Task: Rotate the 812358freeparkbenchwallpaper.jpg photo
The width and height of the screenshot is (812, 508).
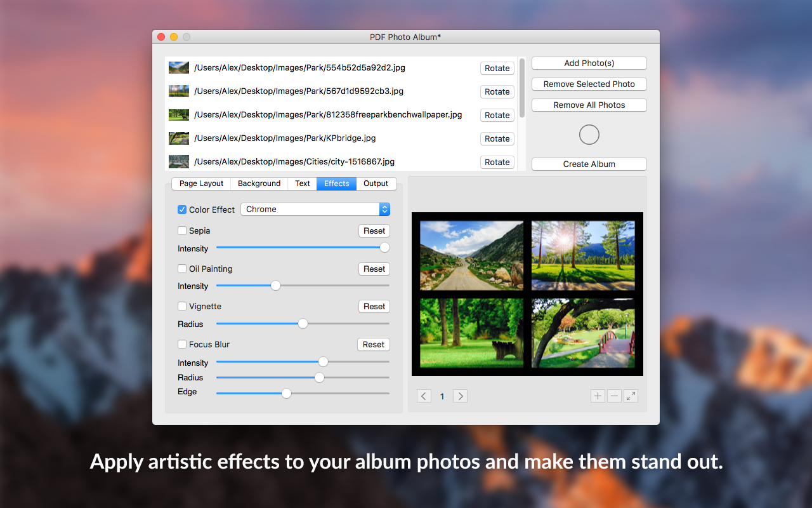Action: coord(497,115)
